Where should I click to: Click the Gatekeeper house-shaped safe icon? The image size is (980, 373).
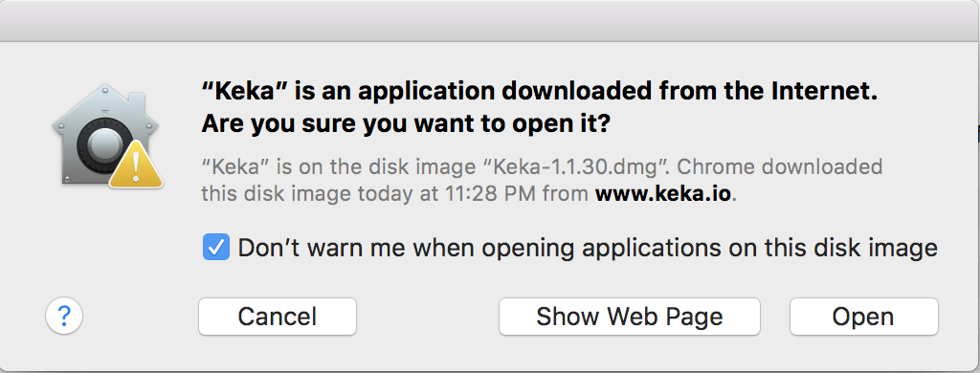pos(106,136)
